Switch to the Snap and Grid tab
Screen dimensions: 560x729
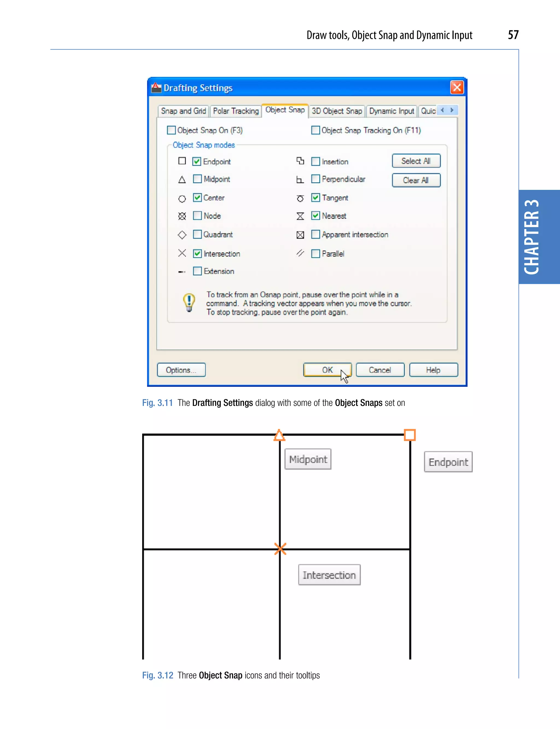coord(183,111)
